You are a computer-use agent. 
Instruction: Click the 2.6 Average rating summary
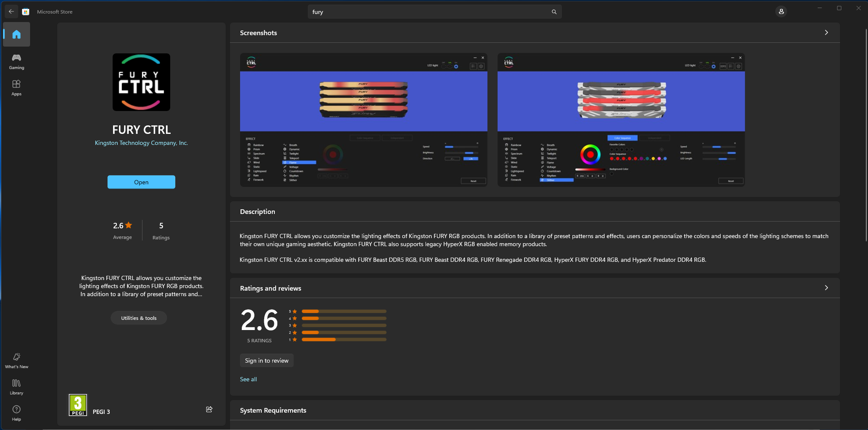point(122,231)
